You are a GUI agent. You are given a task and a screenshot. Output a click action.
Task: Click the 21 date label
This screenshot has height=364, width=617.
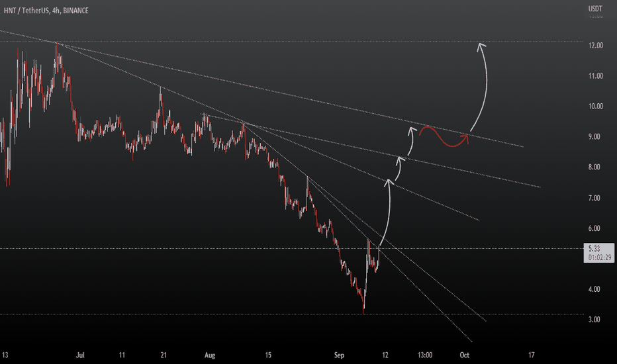(x=164, y=355)
